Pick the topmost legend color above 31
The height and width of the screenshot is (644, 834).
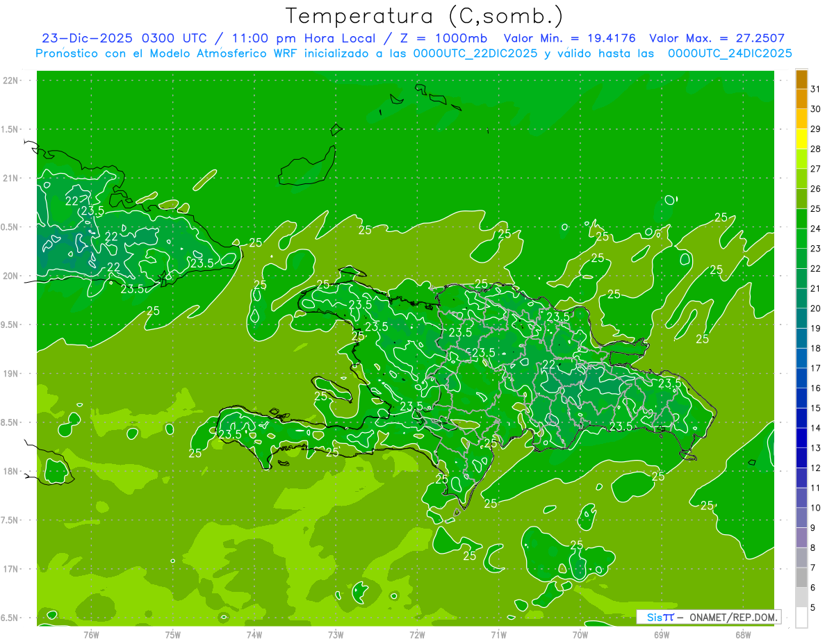coord(801,79)
